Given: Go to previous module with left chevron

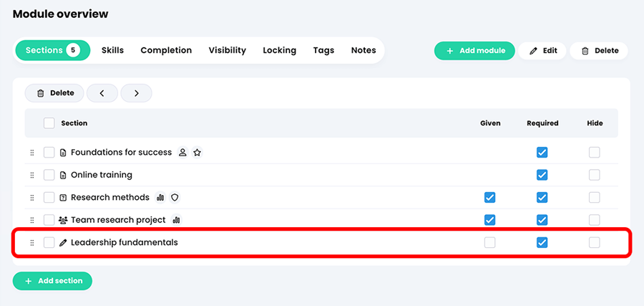Looking at the screenshot, I should (x=102, y=93).
